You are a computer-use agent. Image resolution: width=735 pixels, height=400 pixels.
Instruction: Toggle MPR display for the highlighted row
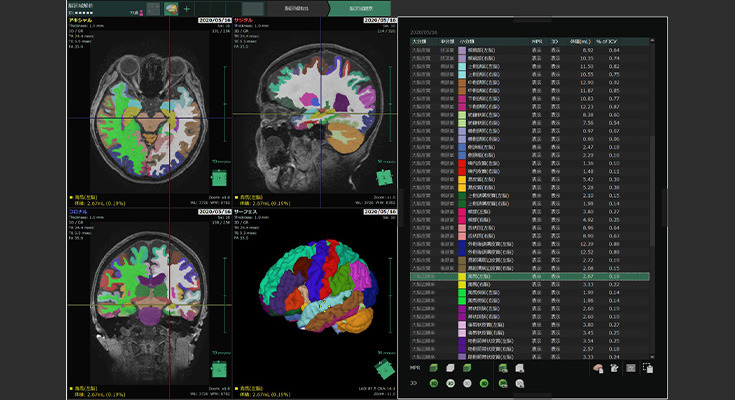click(x=535, y=276)
